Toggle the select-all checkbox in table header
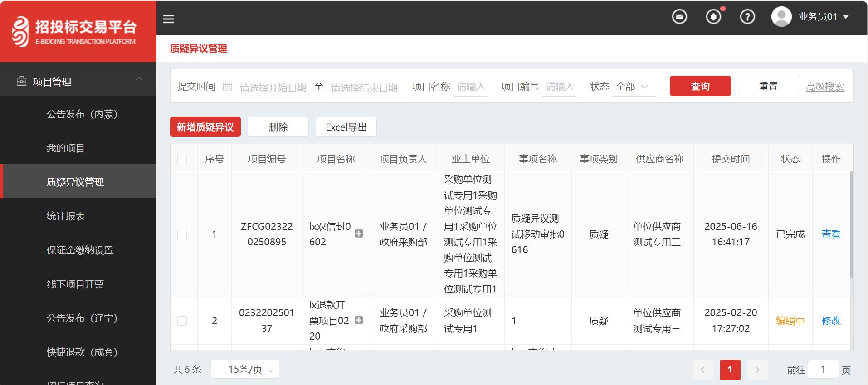The width and height of the screenshot is (868, 385). tap(182, 159)
